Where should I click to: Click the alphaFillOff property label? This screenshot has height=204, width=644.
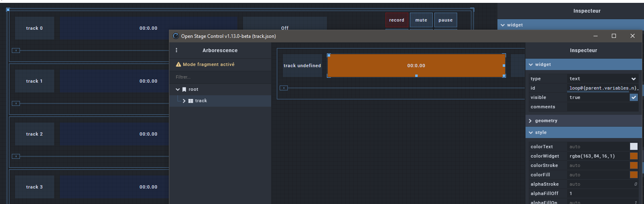click(544, 193)
